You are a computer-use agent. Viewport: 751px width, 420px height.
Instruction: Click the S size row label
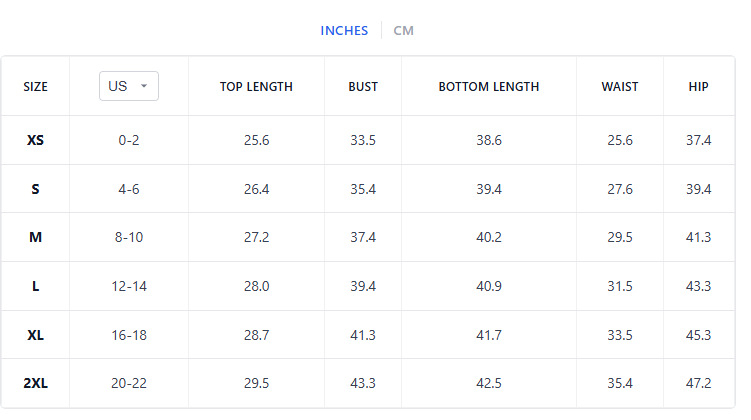(x=35, y=189)
